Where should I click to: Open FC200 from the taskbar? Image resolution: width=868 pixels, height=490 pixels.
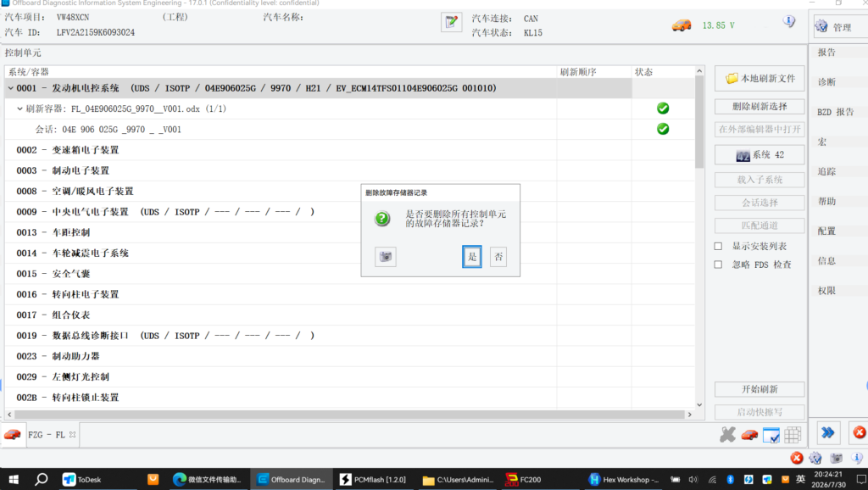[x=523, y=480]
